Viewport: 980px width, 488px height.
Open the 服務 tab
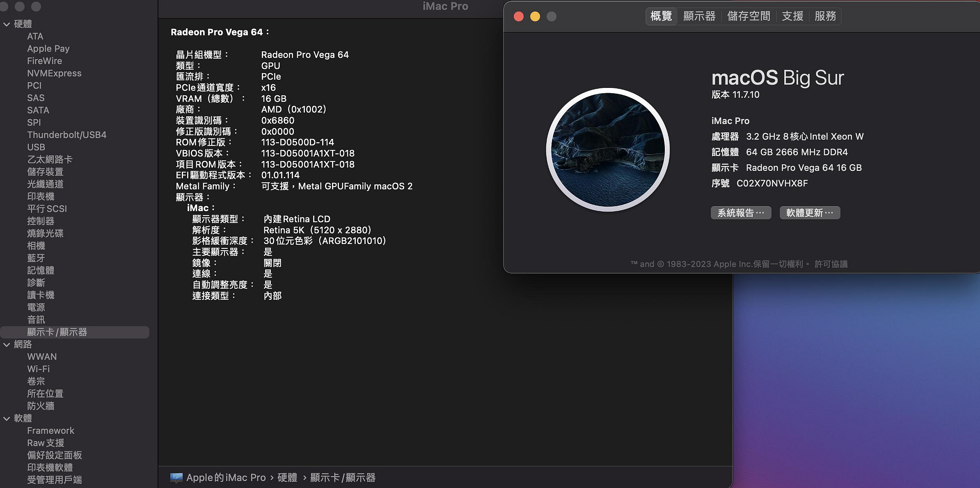tap(825, 16)
